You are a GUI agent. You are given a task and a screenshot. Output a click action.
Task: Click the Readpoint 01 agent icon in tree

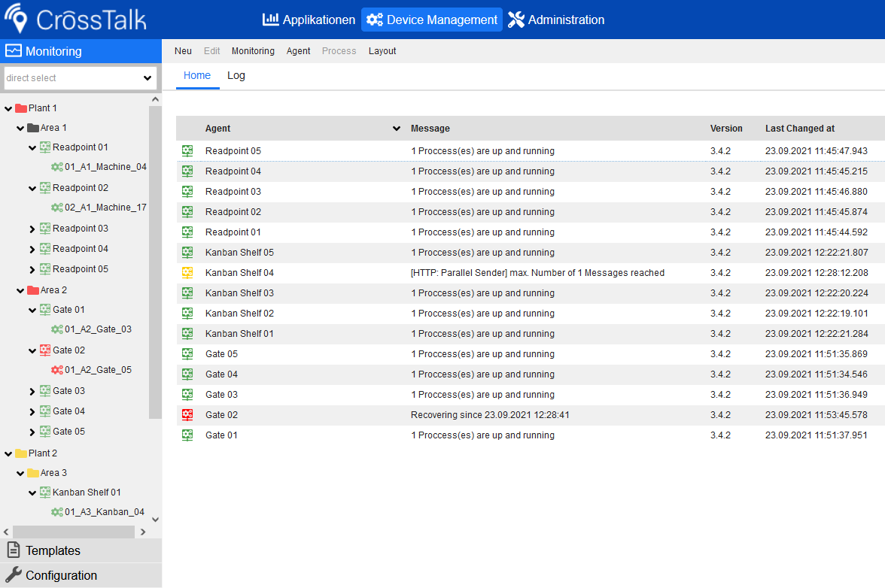[x=45, y=147]
